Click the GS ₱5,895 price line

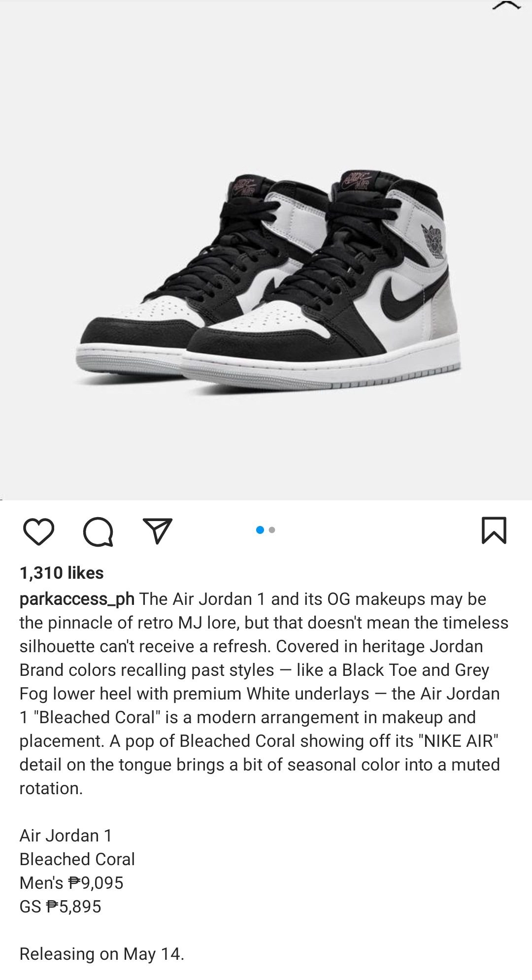[60, 907]
